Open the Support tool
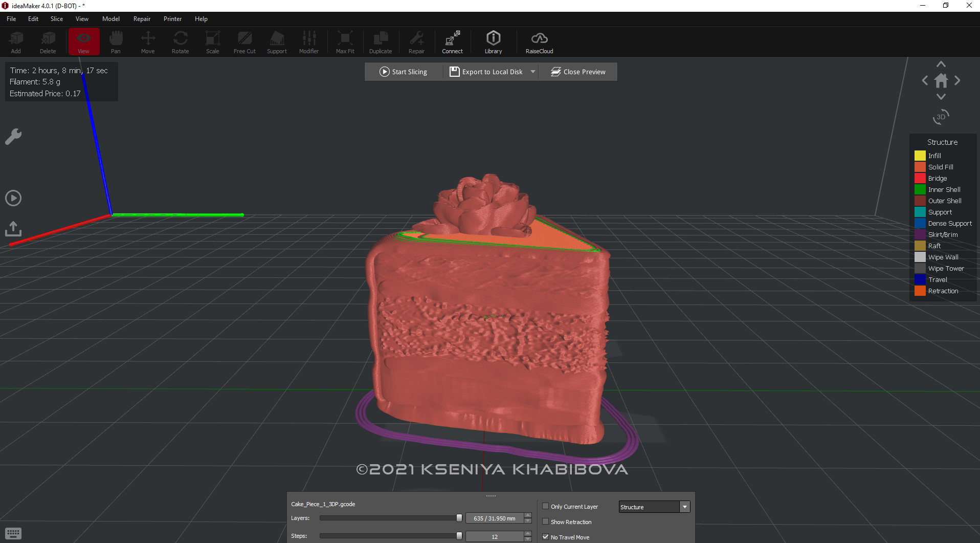The image size is (980, 543). click(276, 41)
